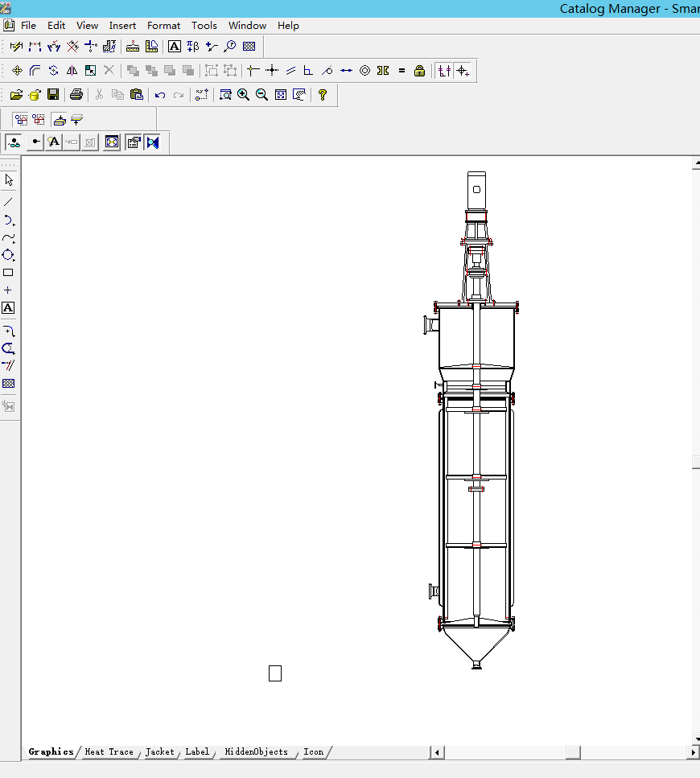Click the Zoom Area icon

pyautogui.click(x=225, y=95)
